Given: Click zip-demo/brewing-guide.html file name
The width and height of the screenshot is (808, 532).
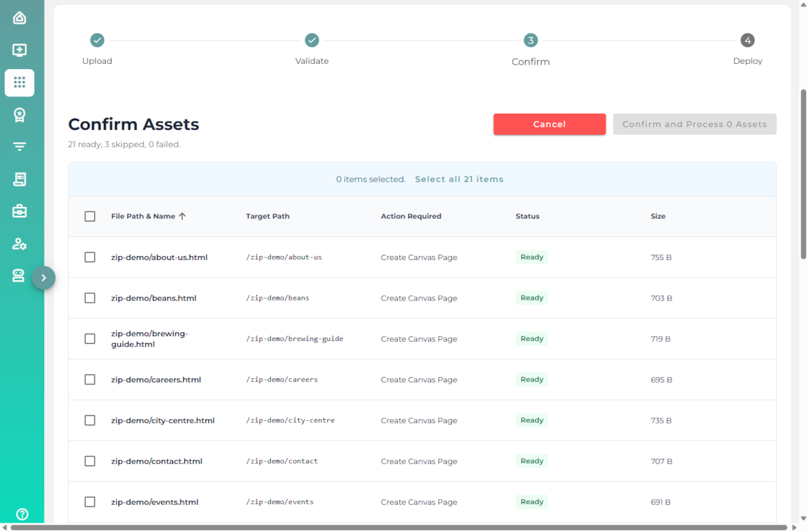Looking at the screenshot, I should click(150, 339).
